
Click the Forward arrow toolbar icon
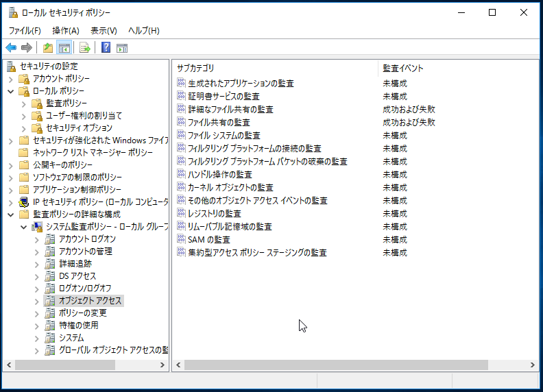click(x=27, y=47)
